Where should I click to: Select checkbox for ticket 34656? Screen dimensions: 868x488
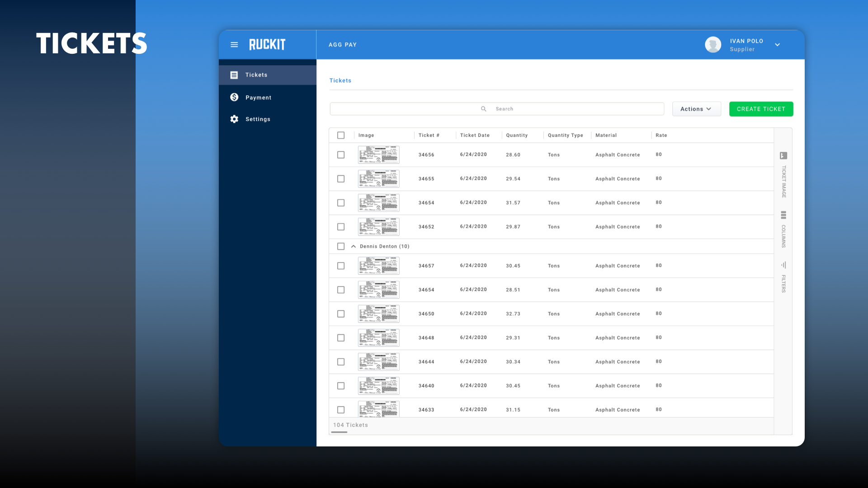click(x=341, y=155)
